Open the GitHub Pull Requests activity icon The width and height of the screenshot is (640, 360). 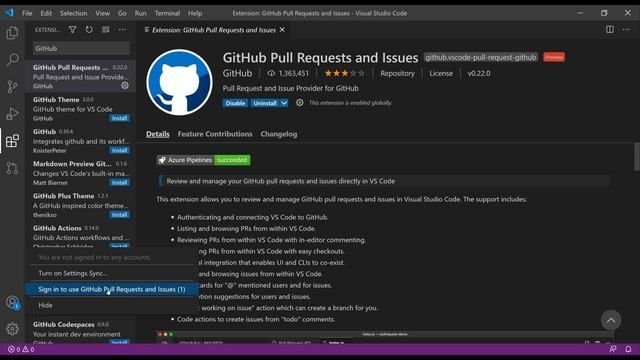[x=12, y=168]
